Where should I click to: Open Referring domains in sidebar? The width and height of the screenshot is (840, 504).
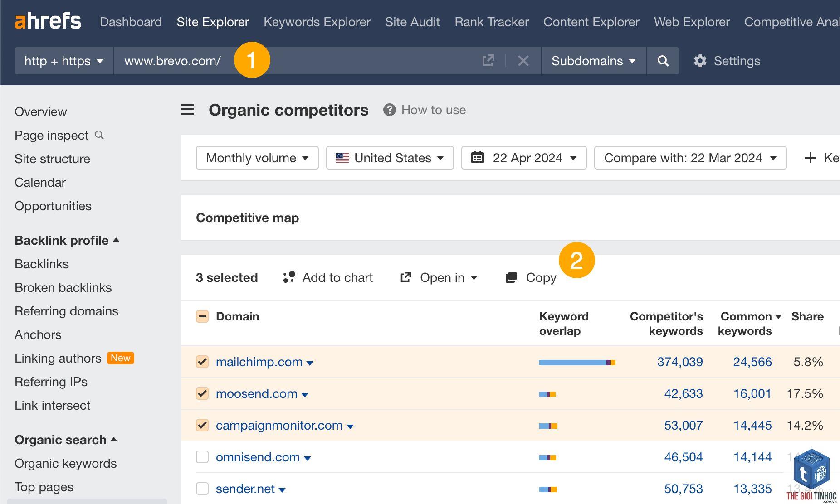point(66,311)
